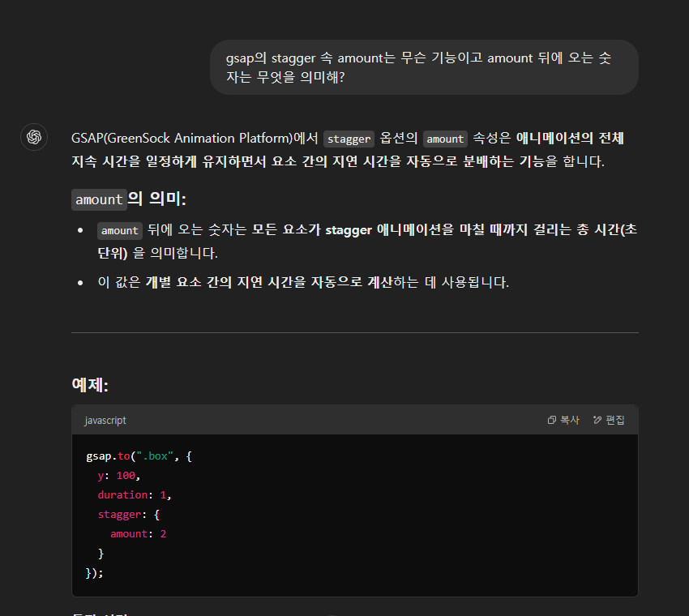
Task: Click the 'amount의 의미:' heading
Action: pyautogui.click(x=129, y=199)
